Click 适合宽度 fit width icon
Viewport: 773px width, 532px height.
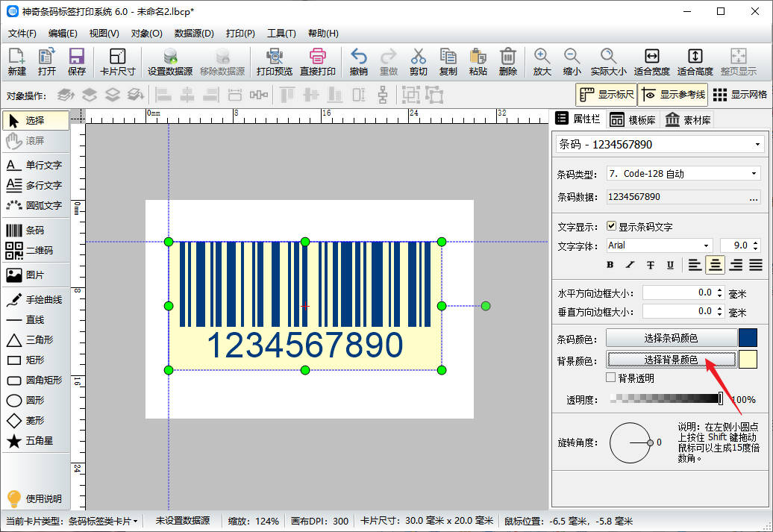[x=651, y=62]
